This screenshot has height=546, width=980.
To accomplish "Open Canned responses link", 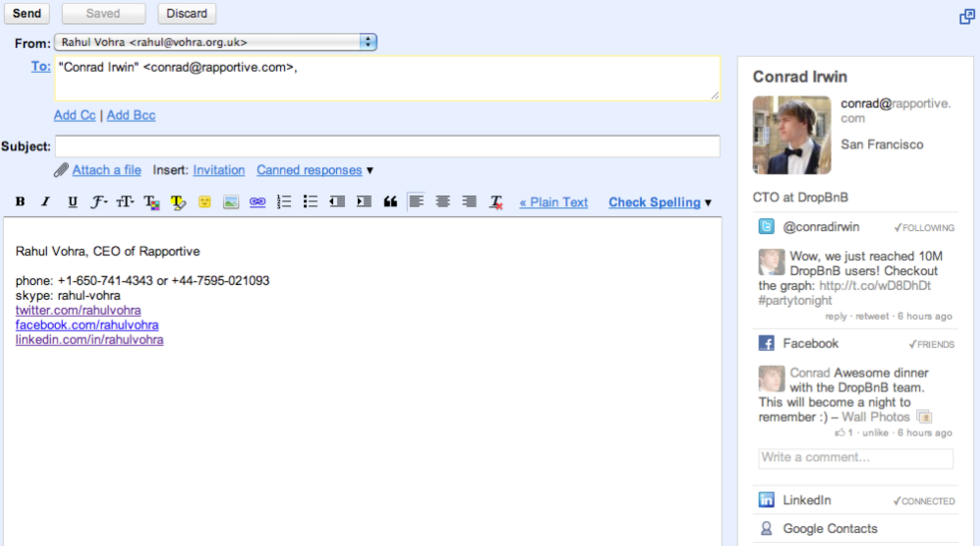I will pos(309,170).
